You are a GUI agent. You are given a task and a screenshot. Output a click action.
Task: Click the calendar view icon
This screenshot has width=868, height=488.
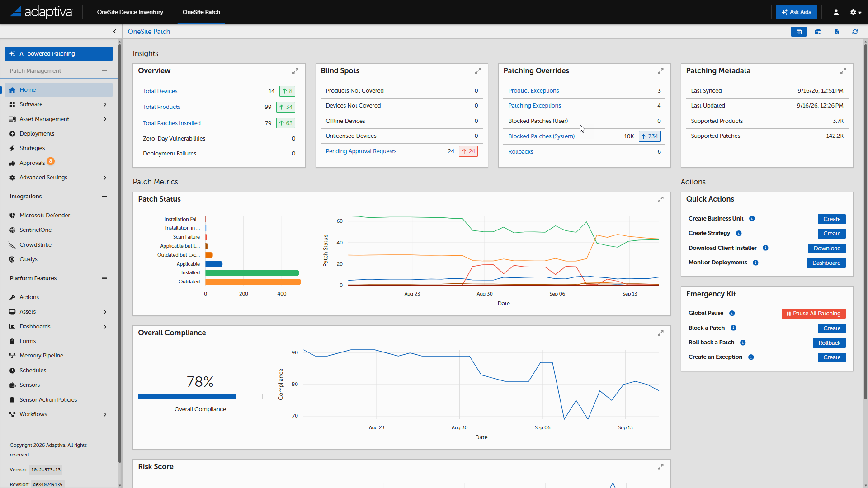(x=799, y=32)
